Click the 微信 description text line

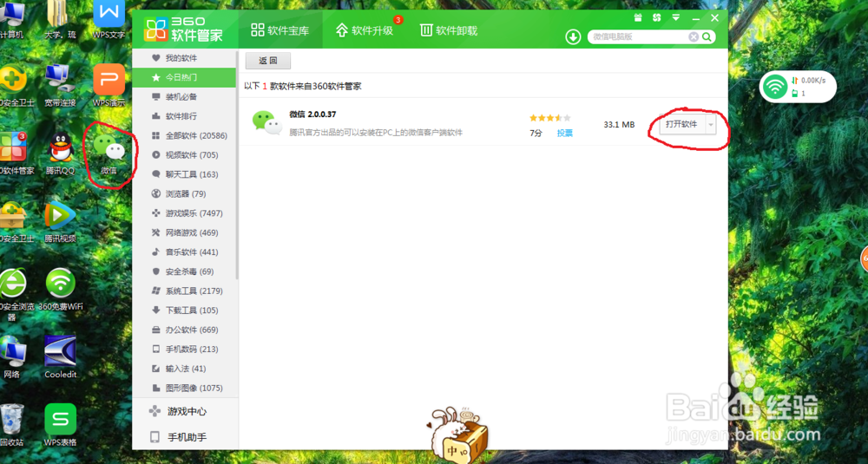[x=376, y=133]
